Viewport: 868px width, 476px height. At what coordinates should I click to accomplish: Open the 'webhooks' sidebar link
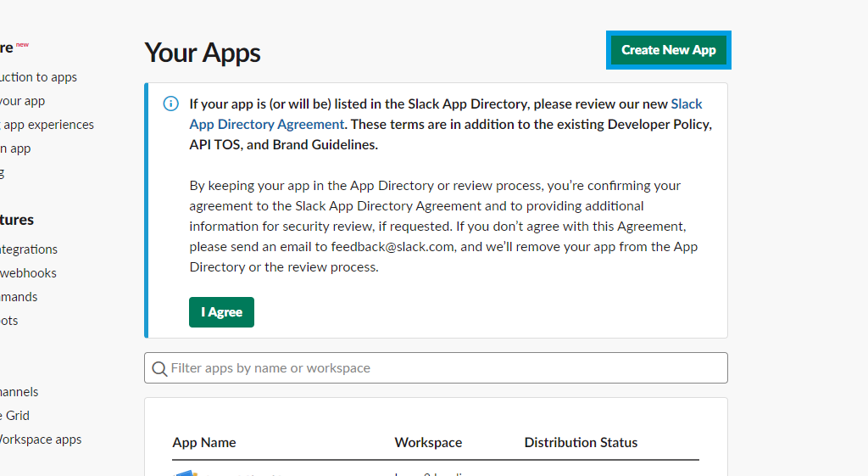pyautogui.click(x=28, y=273)
